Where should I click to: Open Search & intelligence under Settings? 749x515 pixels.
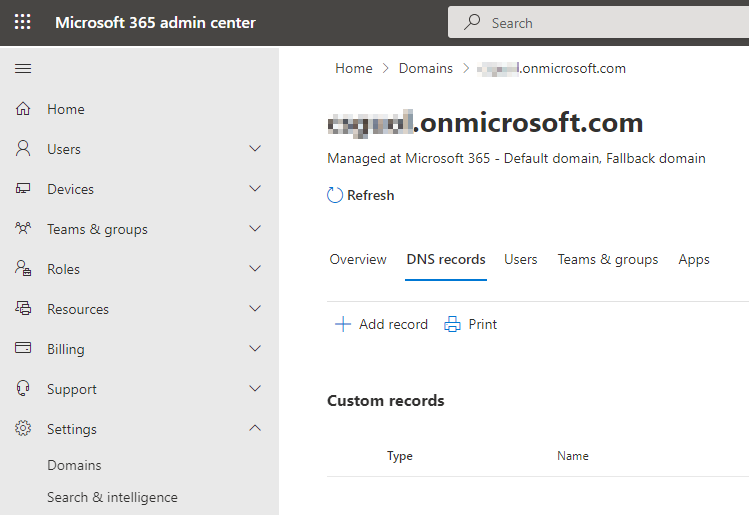(112, 497)
